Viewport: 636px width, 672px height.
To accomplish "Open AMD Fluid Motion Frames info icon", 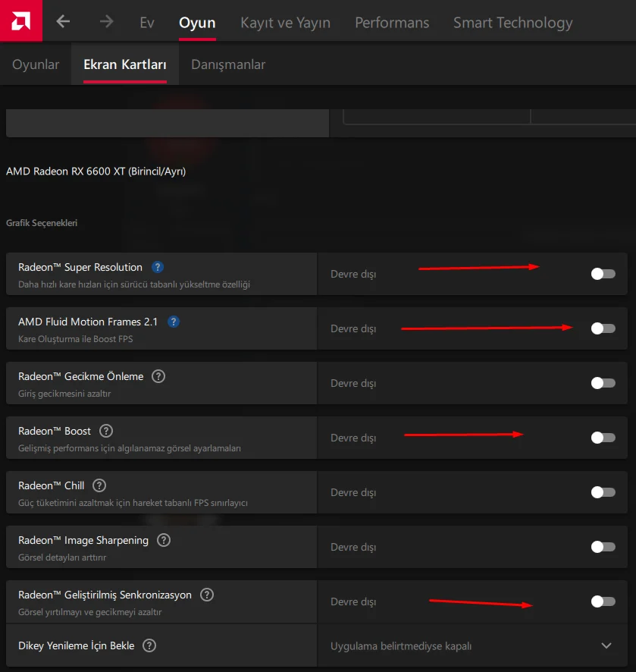I will (174, 322).
